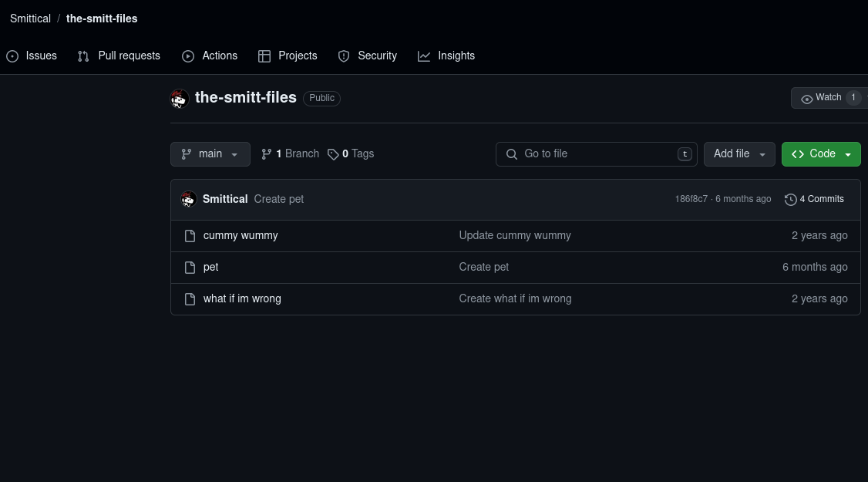Click the file icon for pet
The width and height of the screenshot is (868, 482).
190,268
